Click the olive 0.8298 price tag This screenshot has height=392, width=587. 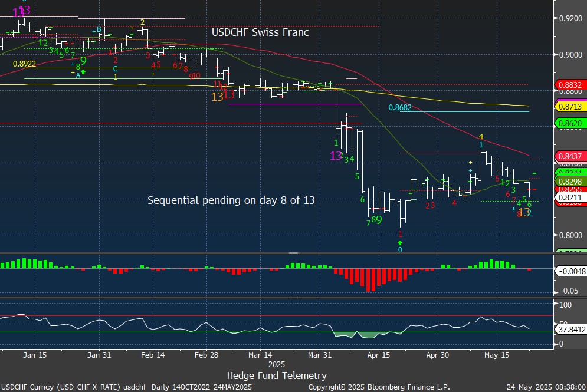pos(570,182)
